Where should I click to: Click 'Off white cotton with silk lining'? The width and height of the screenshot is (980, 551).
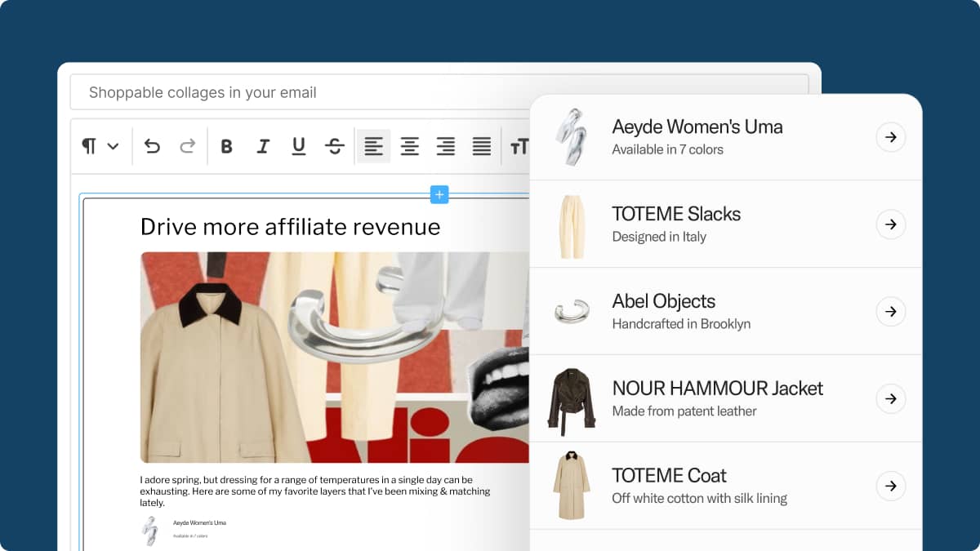pyautogui.click(x=699, y=498)
